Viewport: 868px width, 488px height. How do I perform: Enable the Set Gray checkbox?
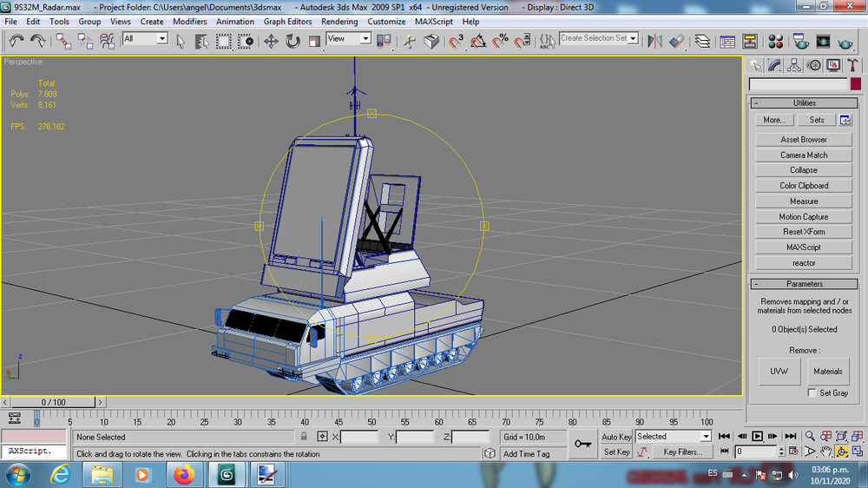pyautogui.click(x=812, y=392)
